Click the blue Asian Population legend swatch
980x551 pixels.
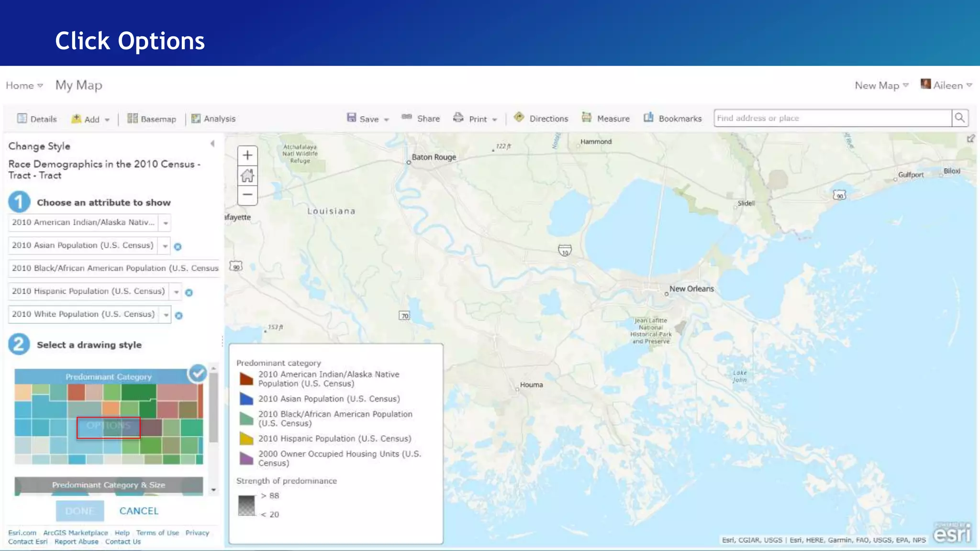tap(246, 399)
